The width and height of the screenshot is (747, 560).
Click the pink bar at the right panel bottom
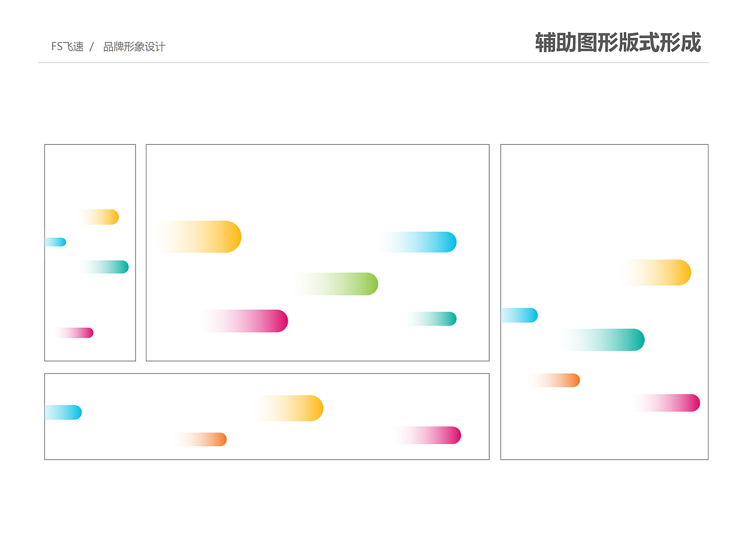click(x=668, y=402)
